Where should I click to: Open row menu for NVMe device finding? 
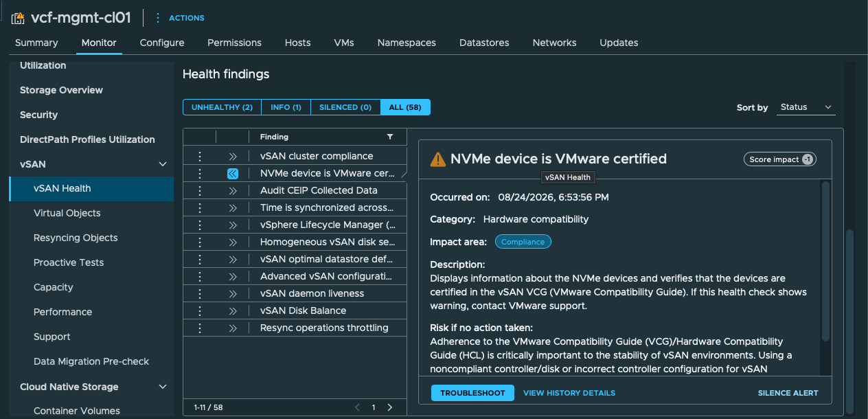pos(200,173)
